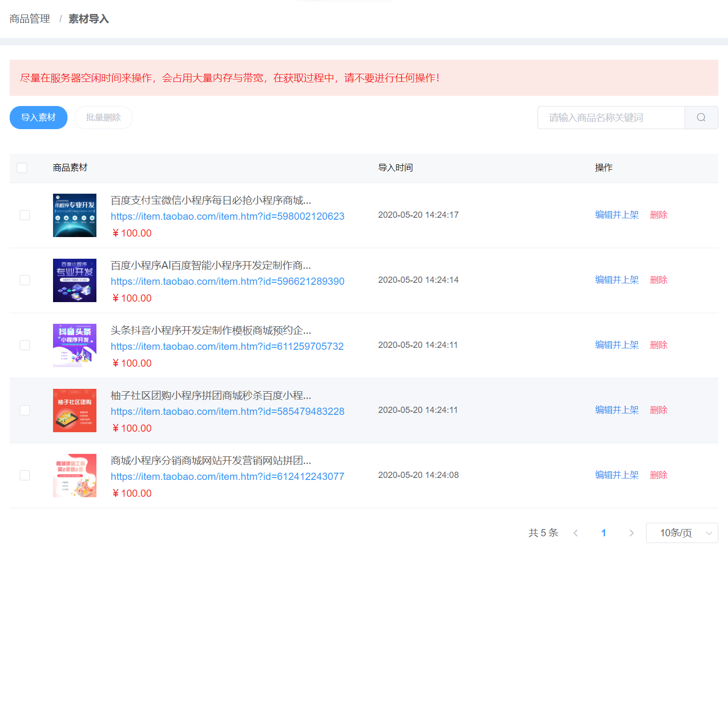
Task: Click thumbnail of 抖音头条小程序开发 product
Action: pyautogui.click(x=75, y=345)
